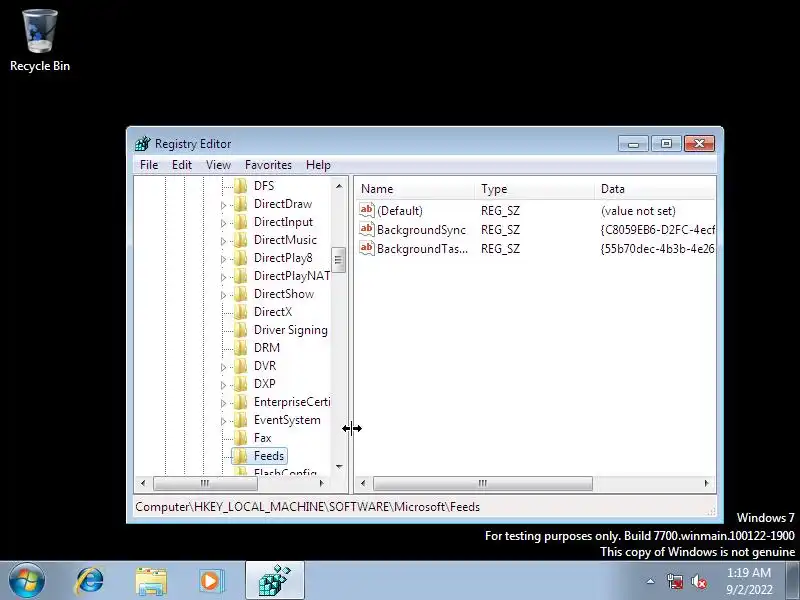Launch Internet Explorer from the taskbar
The image size is (800, 600).
90,581
